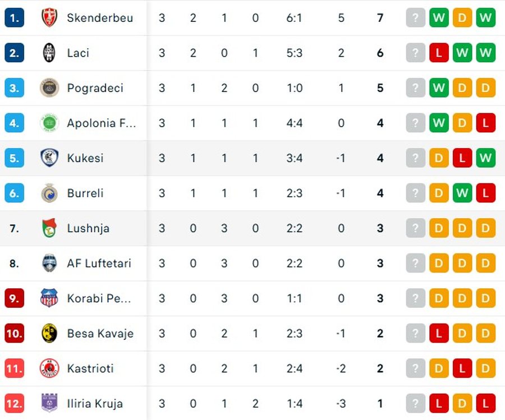Screen dimensions: 505x420
Task: Click the Kastrioti red crest
Action: [49, 368]
